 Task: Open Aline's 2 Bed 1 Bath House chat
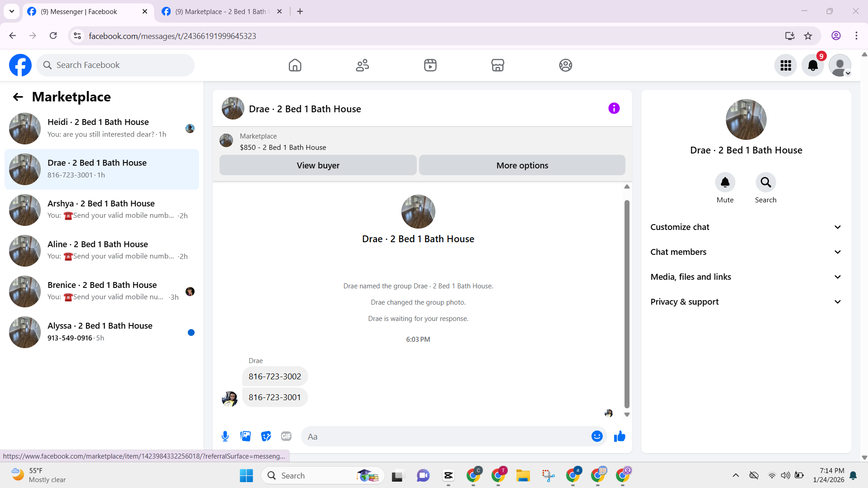102,251
